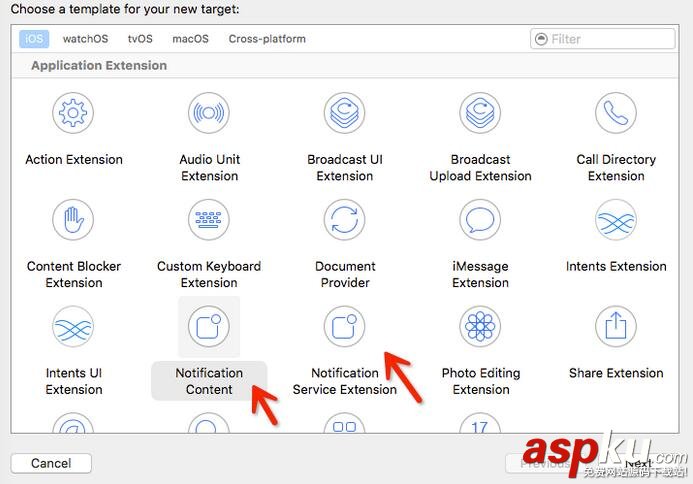The height and width of the screenshot is (484, 693).
Task: Click the 'Photo Editing Extension' label
Action: coord(481,381)
